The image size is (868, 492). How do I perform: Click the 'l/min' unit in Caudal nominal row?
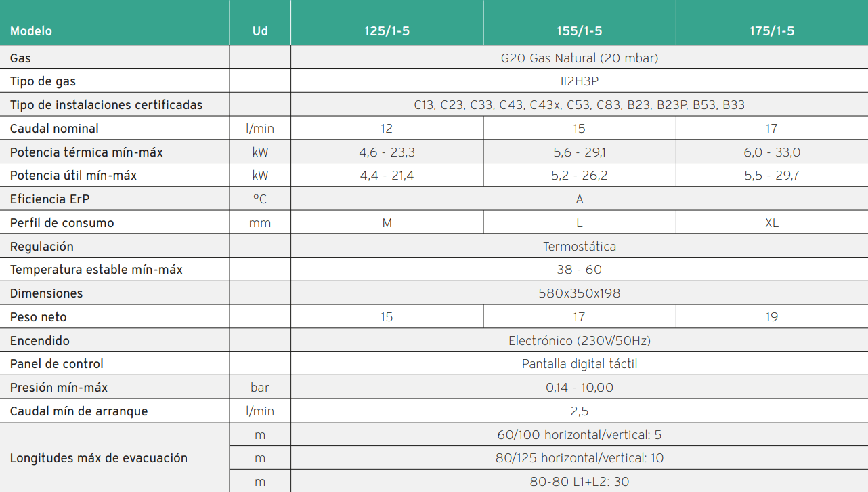pos(260,129)
